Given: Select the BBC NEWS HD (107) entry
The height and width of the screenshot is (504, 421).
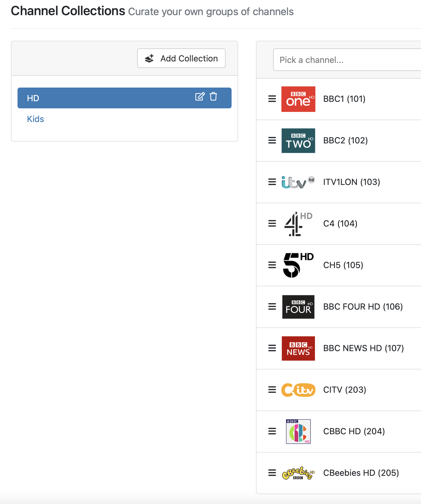Looking at the screenshot, I should pyautogui.click(x=363, y=348).
